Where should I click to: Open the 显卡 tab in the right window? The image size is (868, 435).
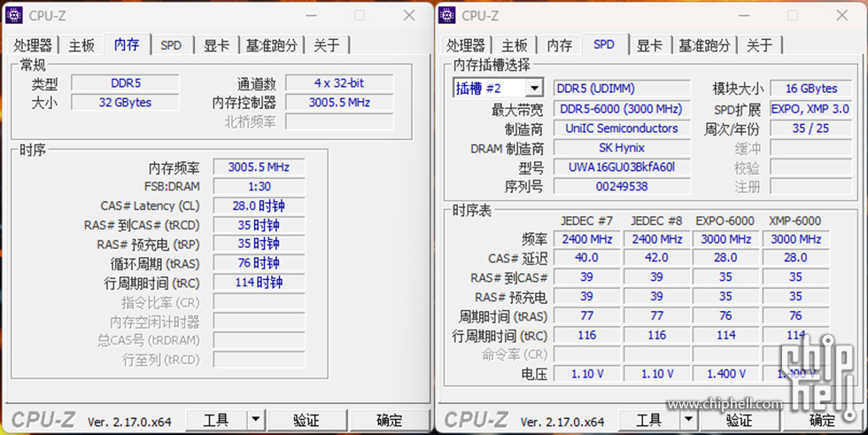pyautogui.click(x=649, y=45)
